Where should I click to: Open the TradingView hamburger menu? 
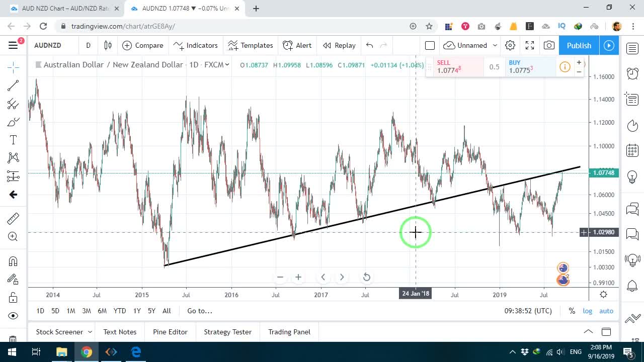13,45
